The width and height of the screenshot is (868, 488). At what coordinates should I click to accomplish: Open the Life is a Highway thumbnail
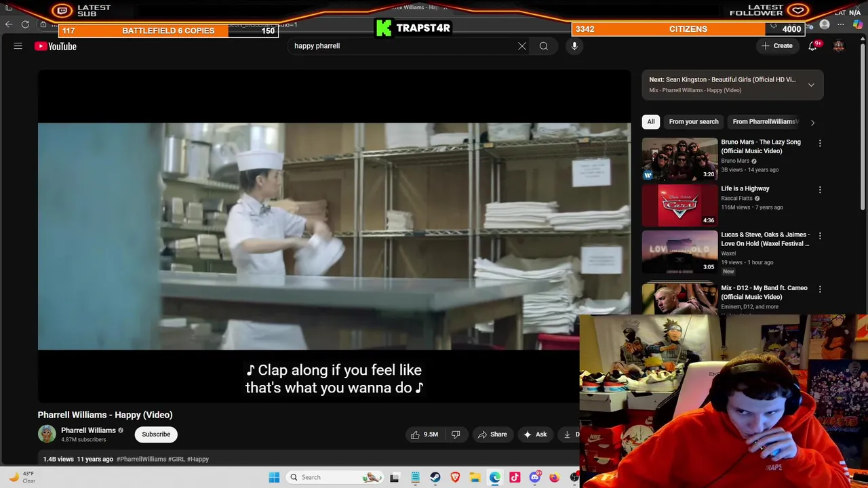(x=679, y=205)
